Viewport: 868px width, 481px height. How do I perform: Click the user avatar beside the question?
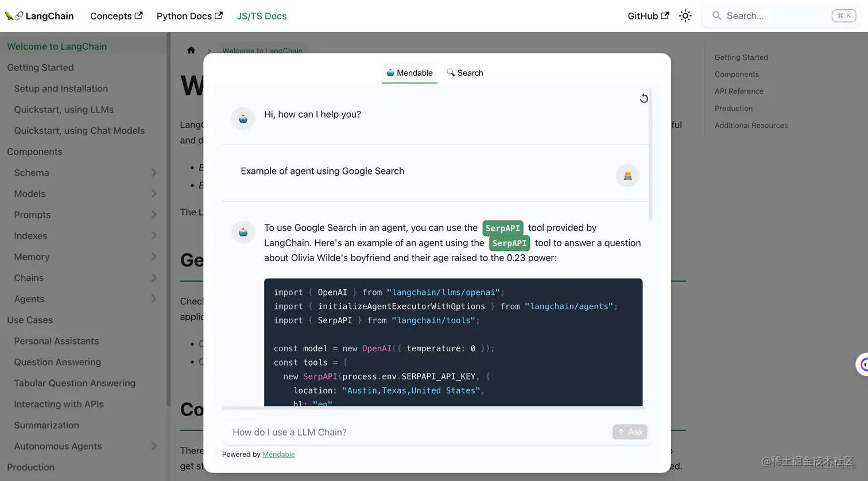coord(627,176)
